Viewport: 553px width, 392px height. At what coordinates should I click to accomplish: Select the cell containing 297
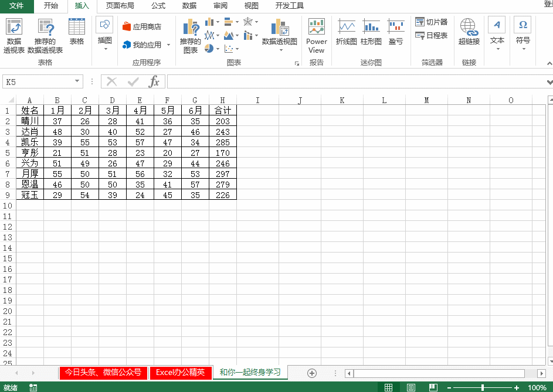[x=222, y=174]
